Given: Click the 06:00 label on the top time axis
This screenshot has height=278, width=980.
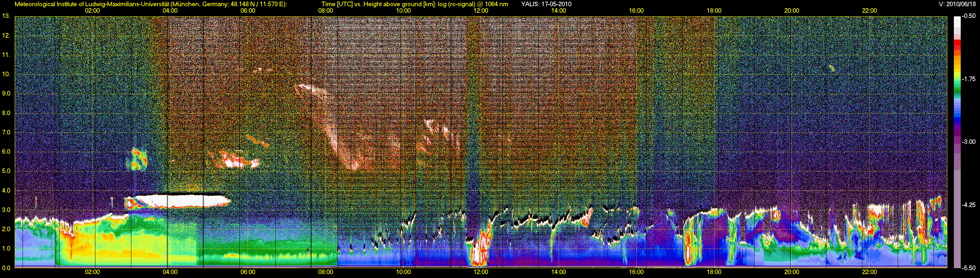Looking at the screenshot, I should pos(248,11).
